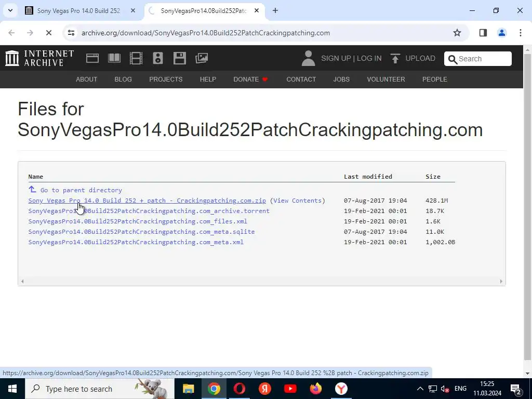
Task: Open the Software floppy disk icon
Action: (x=179, y=58)
